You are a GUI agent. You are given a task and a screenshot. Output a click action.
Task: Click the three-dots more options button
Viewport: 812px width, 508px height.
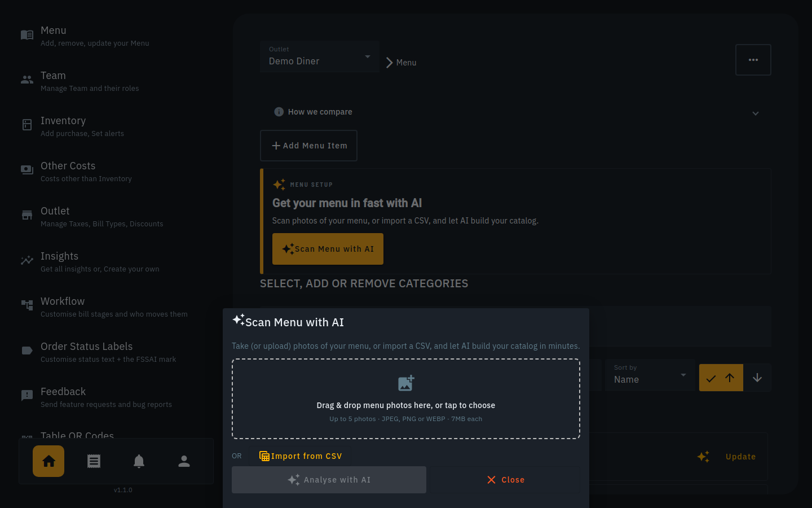pos(753,60)
